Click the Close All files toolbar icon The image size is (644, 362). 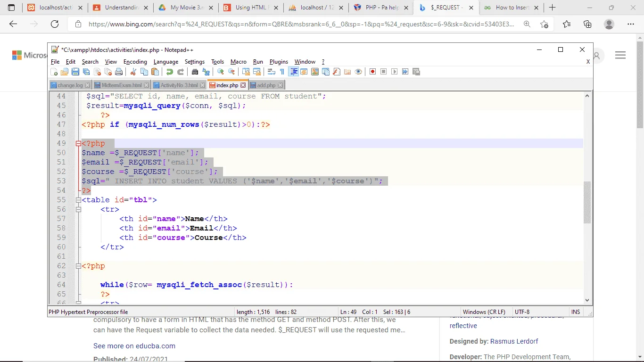click(x=108, y=72)
